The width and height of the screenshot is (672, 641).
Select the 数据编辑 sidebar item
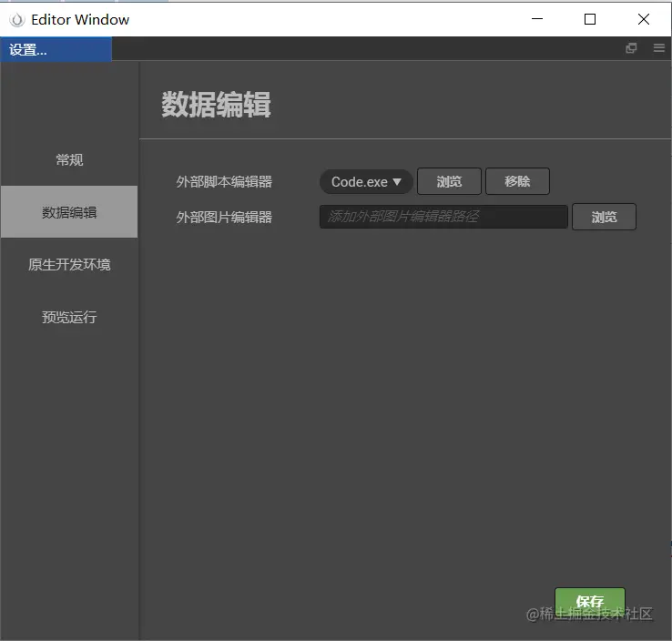69,212
